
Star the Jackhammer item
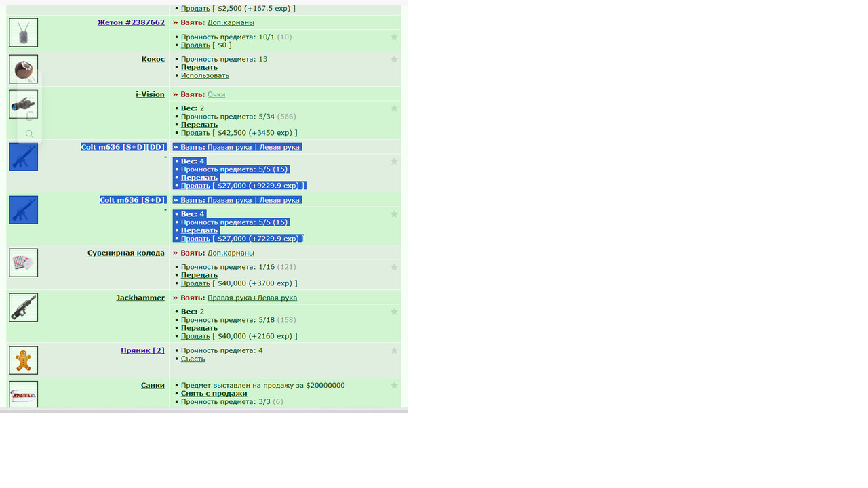tap(394, 312)
